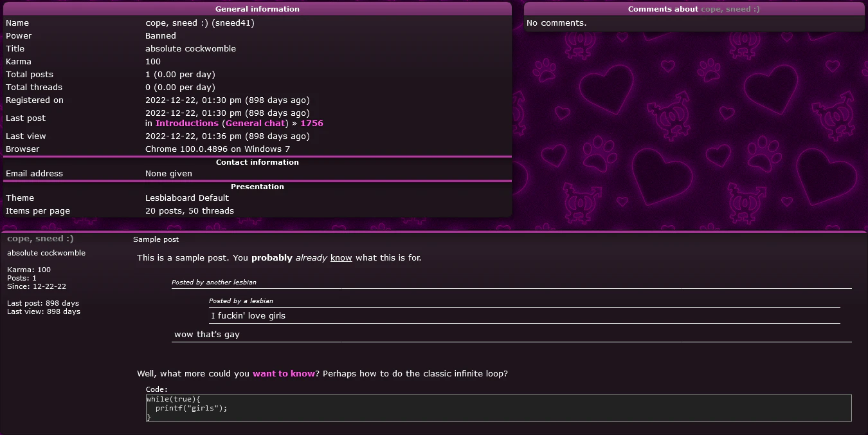Go to post 1756 link

coord(312,124)
